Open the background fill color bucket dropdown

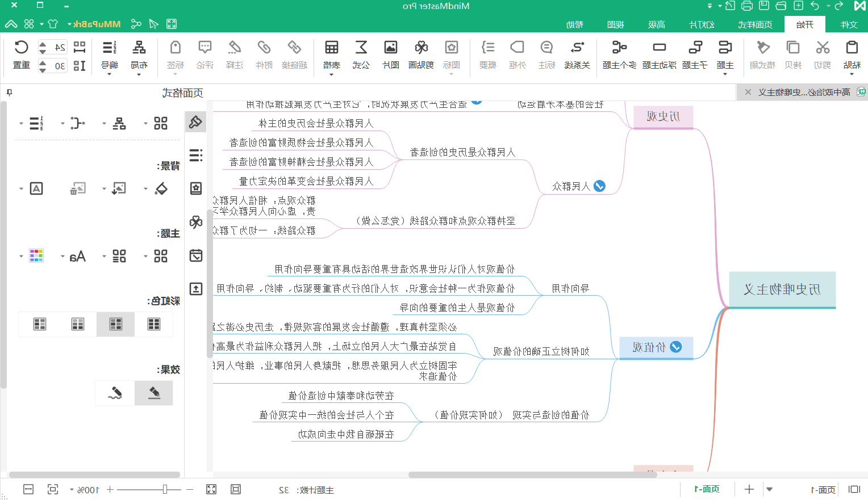145,189
